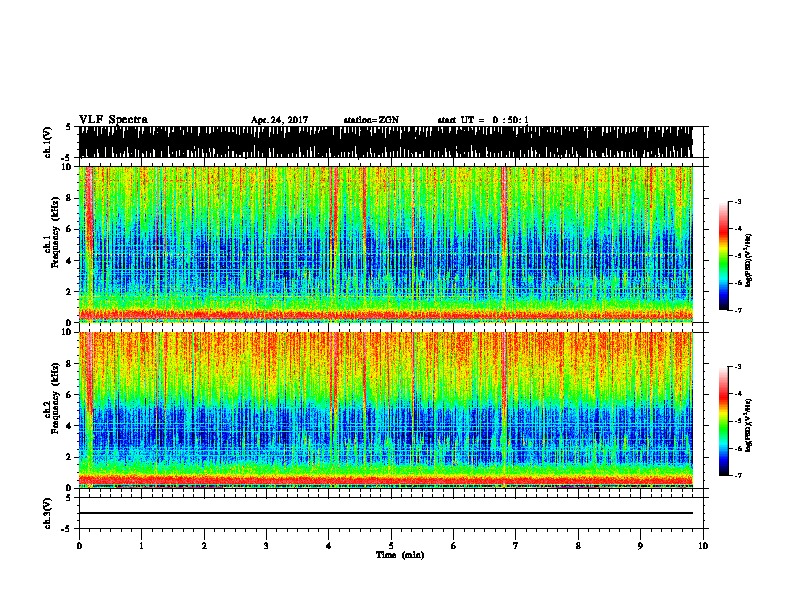The height and width of the screenshot is (612, 792).
Task: Click the red low-frequency band in ch.1 spectrogram
Action: point(386,315)
